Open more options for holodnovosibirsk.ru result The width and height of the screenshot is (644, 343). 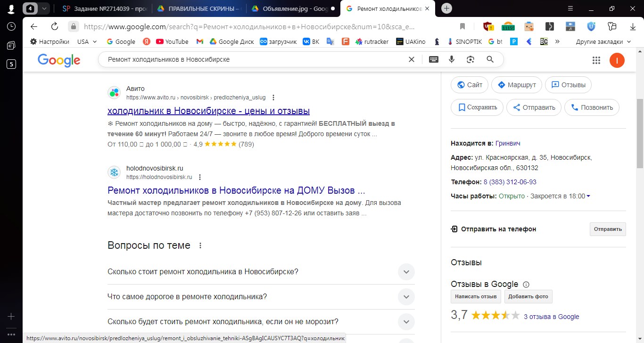click(x=200, y=177)
